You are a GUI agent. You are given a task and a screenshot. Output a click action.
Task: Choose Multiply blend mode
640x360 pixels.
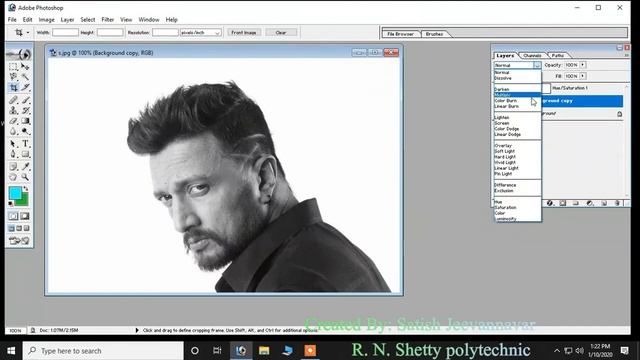[x=517, y=95]
